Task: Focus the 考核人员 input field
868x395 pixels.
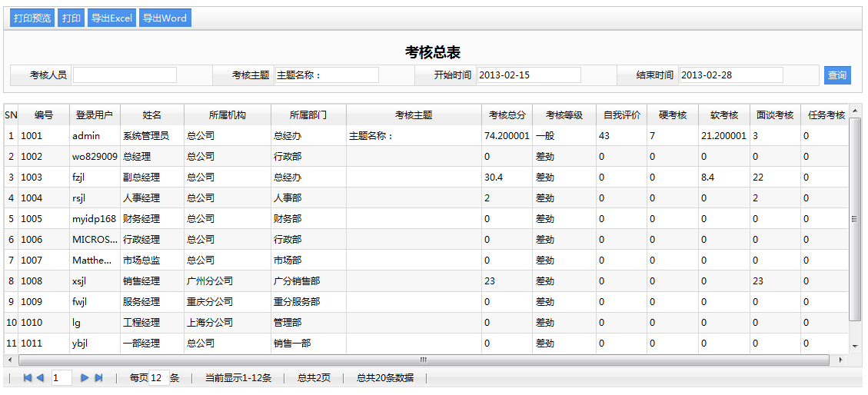Action: (125, 75)
